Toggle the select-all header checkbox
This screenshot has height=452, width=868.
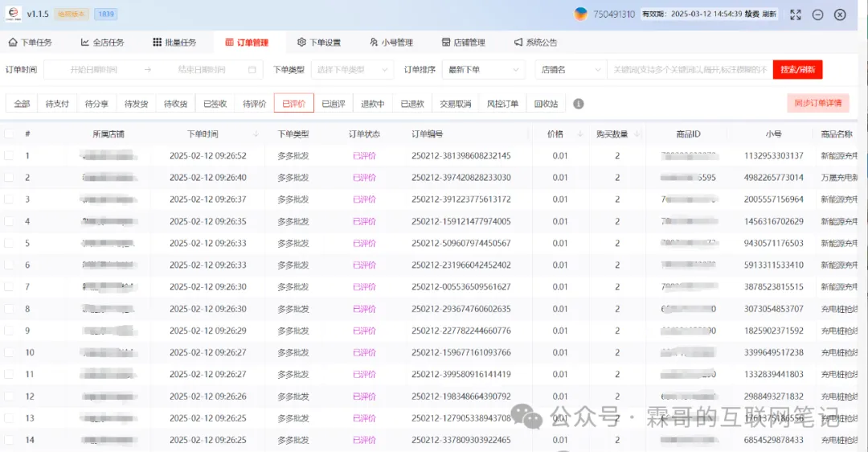click(x=9, y=134)
